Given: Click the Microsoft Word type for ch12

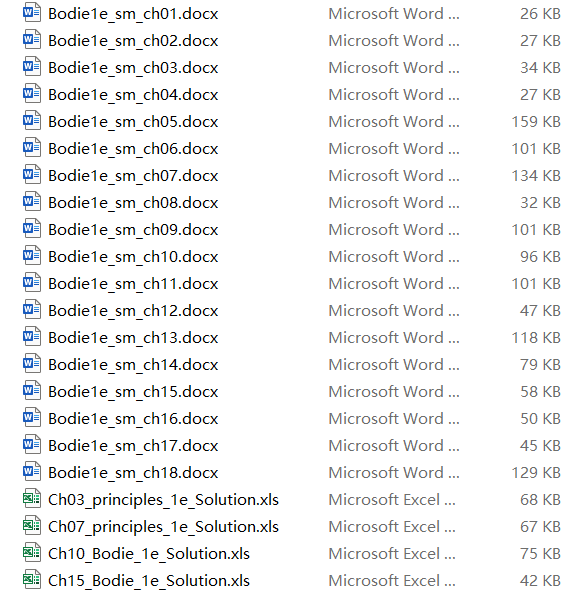Looking at the screenshot, I should 394,310.
